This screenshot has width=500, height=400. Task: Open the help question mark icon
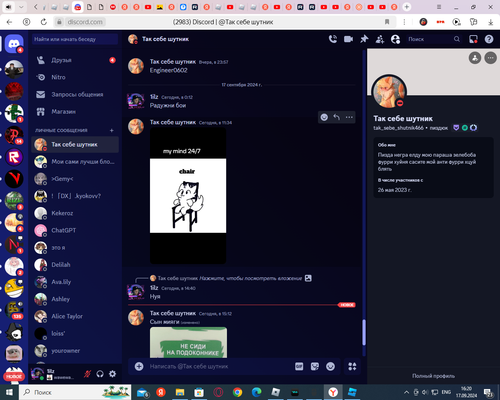click(x=489, y=39)
